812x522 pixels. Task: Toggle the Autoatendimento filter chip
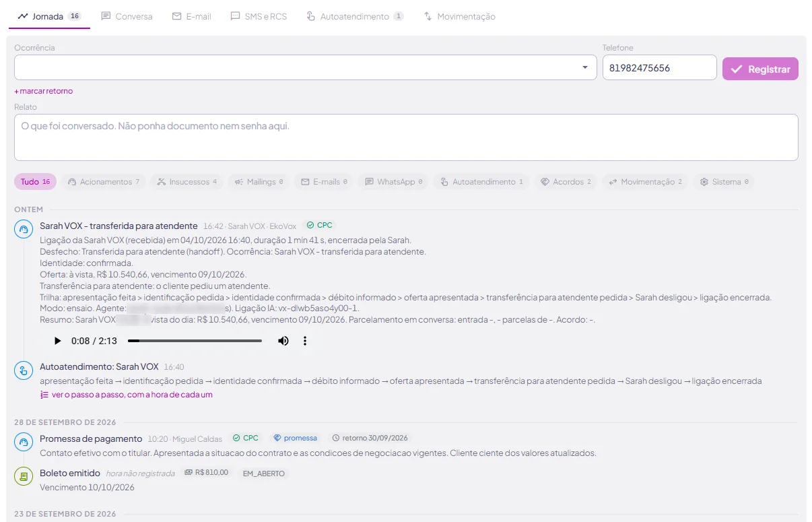pyautogui.click(x=481, y=182)
